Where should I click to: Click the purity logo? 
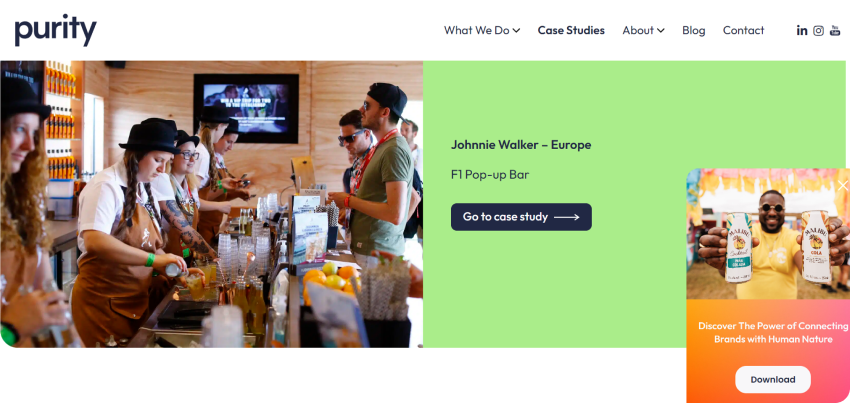(x=55, y=30)
